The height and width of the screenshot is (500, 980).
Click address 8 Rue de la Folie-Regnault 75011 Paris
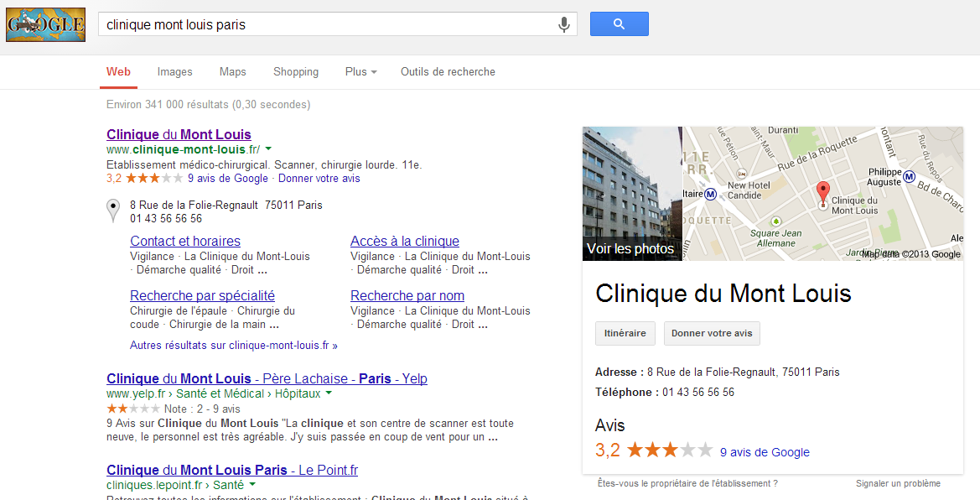coord(226,205)
